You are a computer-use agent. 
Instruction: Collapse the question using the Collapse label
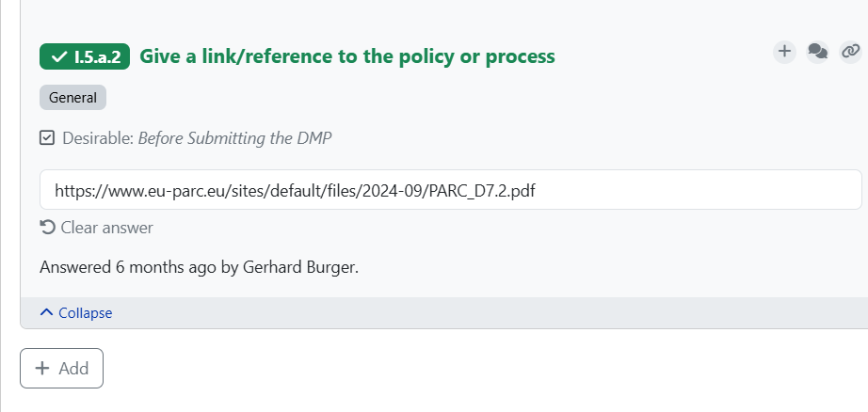point(85,313)
